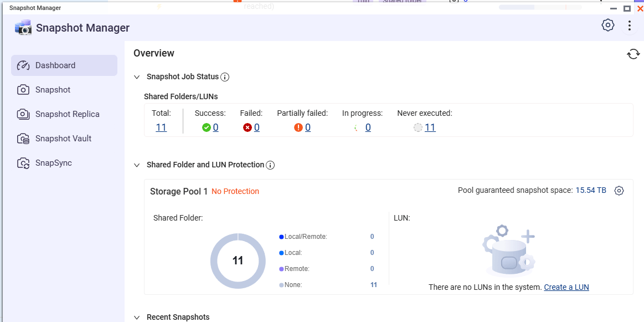
Task: Click the No Protection status label
Action: click(x=235, y=191)
